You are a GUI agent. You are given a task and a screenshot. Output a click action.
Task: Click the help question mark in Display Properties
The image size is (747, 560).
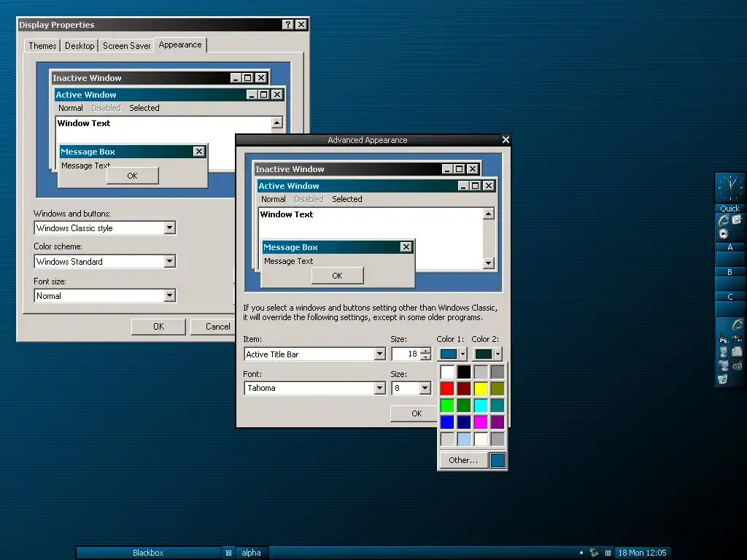coord(287,25)
